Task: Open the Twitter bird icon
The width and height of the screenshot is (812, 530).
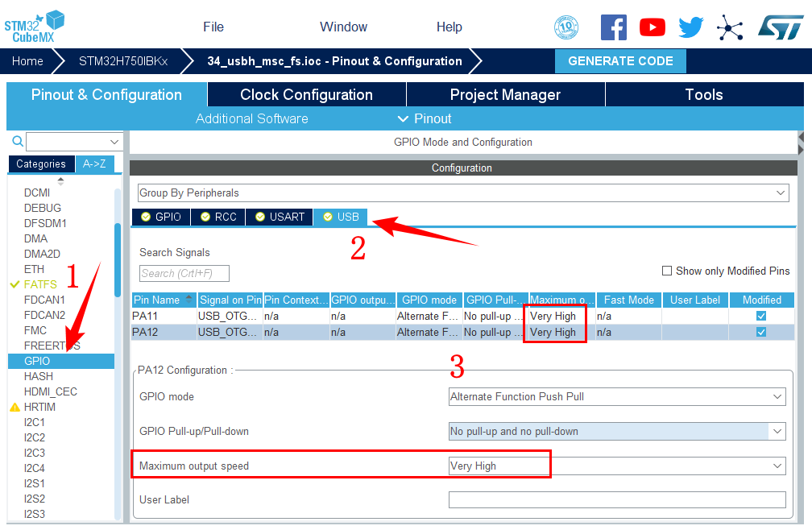Action: 690,27
